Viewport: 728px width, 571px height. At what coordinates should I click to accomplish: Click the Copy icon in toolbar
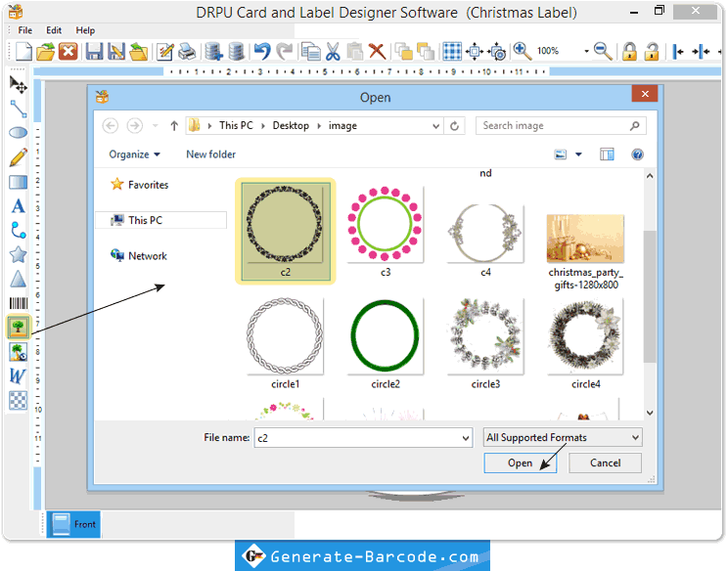[310, 51]
